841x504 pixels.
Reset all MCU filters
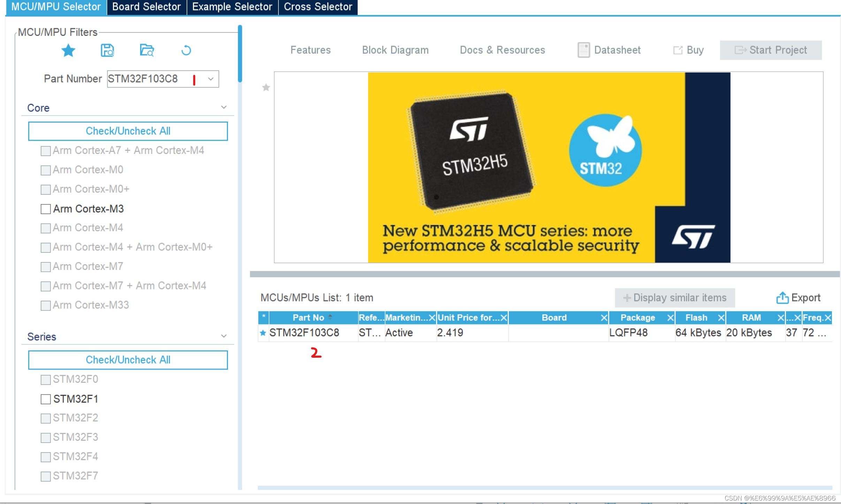(x=186, y=51)
